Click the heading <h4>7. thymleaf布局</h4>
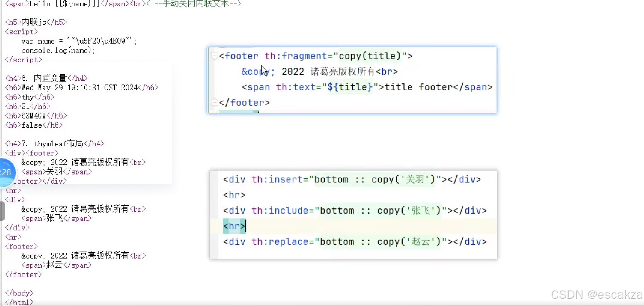This screenshot has height=306, width=644. 54,144
